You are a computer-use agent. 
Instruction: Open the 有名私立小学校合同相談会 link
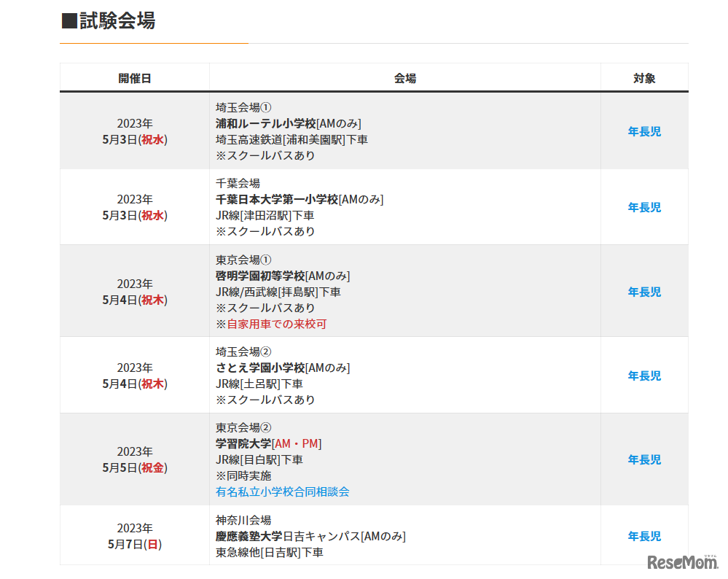coord(282,491)
